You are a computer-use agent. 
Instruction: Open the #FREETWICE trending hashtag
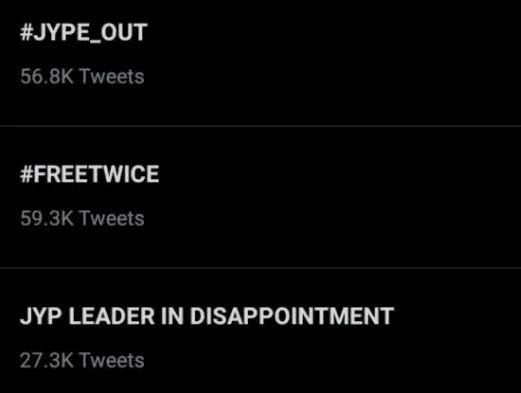(90, 174)
